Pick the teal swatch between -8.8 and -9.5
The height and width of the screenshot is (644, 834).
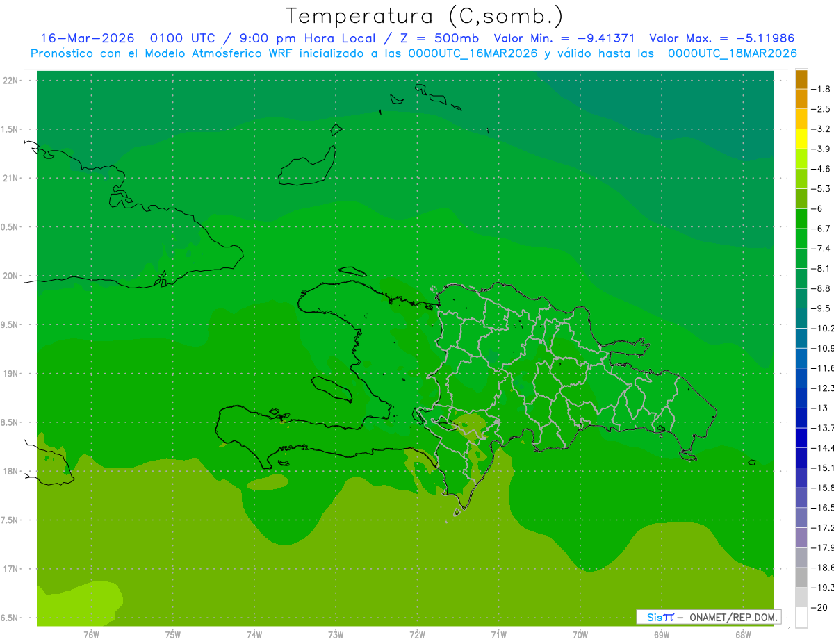801,298
